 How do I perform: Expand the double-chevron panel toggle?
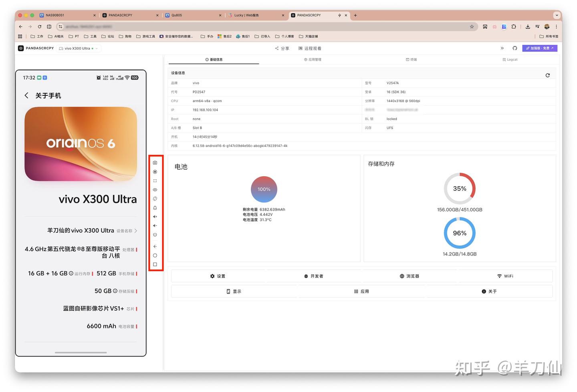point(502,48)
